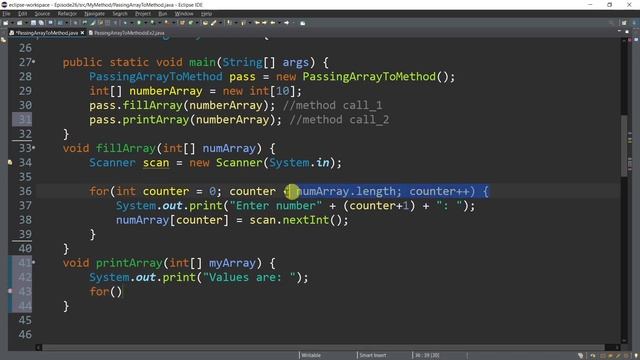Open the Navigate menu
The image size is (640, 360).
[x=94, y=14]
